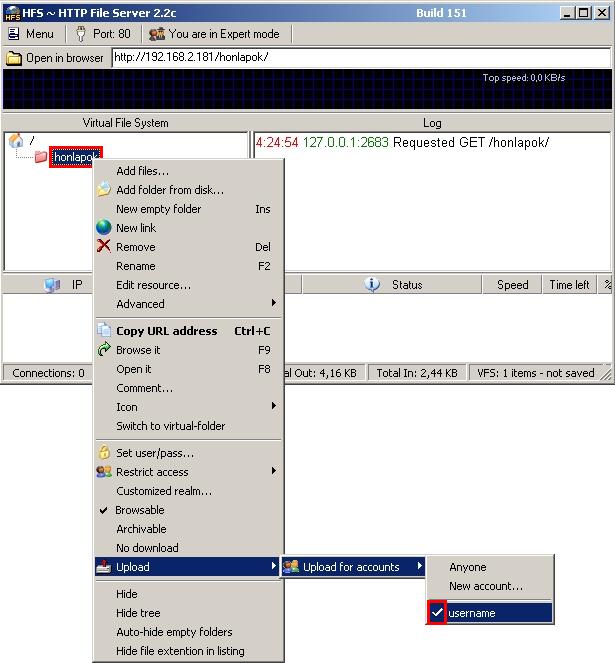
Task: Click the HFS title bar application icon
Action: 12,13
